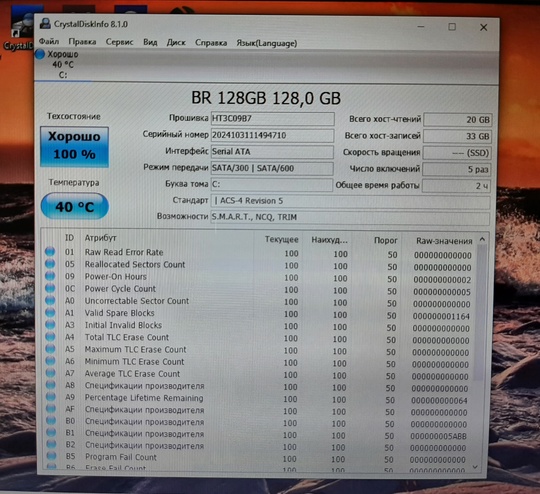Click the attribute list scroll down arrow
This screenshot has width=540, height=494.
tap(475, 467)
